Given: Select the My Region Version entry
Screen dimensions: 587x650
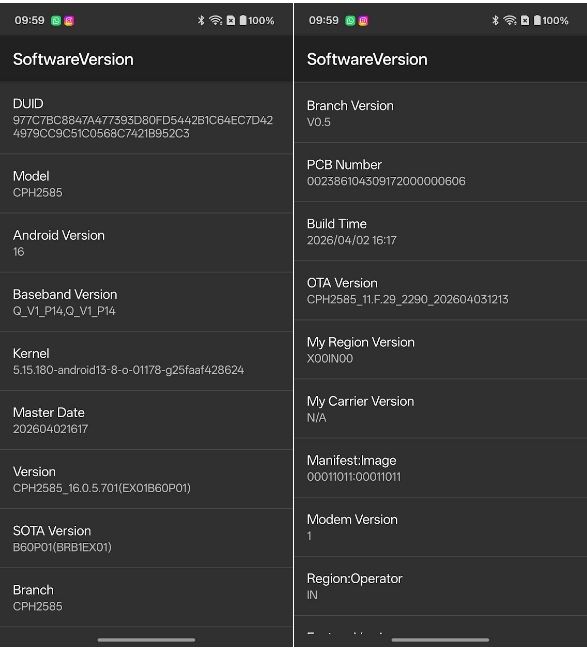Looking at the screenshot, I should (441, 349).
